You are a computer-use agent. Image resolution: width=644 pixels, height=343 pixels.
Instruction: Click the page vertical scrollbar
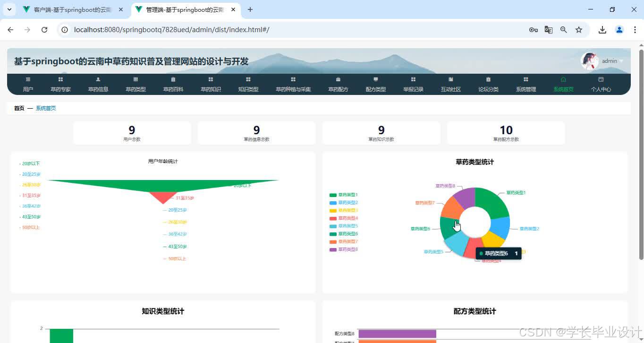tap(641, 154)
